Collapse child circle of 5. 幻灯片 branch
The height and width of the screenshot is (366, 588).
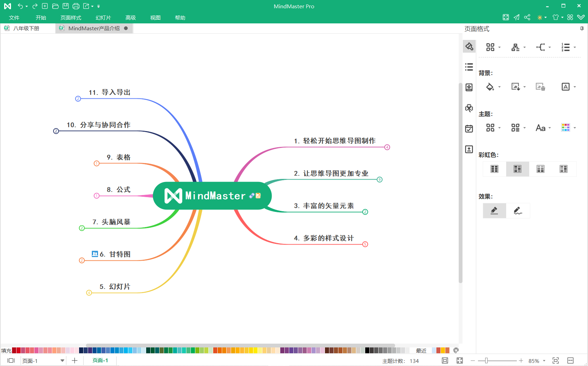point(89,293)
